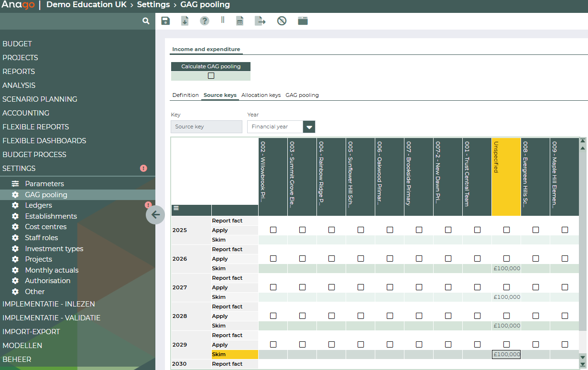Toggle 2027 Apply checkbox under Unspecified column

click(506, 287)
